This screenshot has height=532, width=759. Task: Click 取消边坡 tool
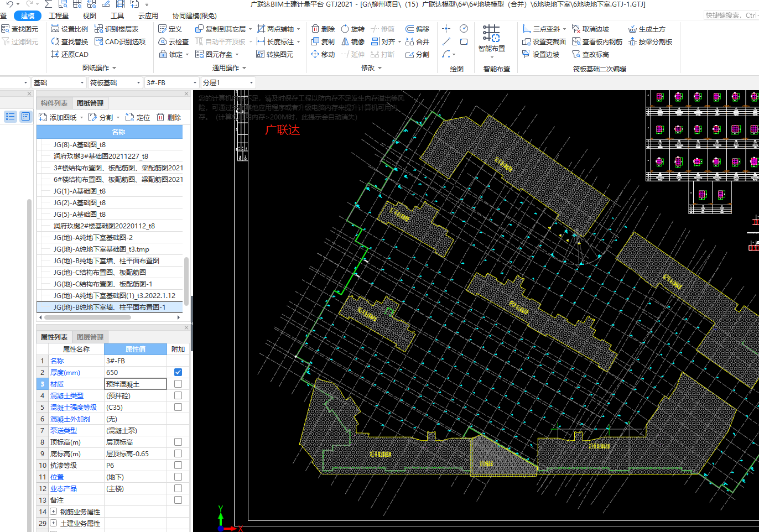coord(590,29)
